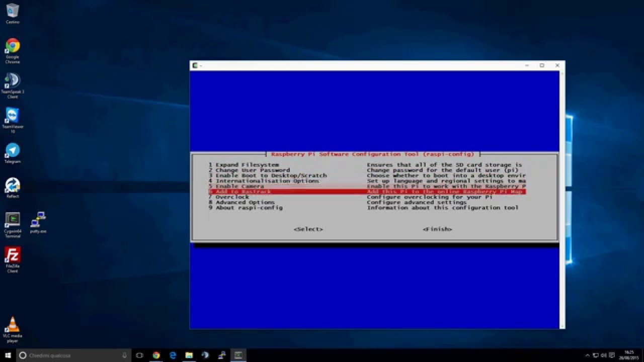Screen dimensions: 644x362
Task: Click the <Finish> button in raspi-config
Action: pyautogui.click(x=437, y=229)
